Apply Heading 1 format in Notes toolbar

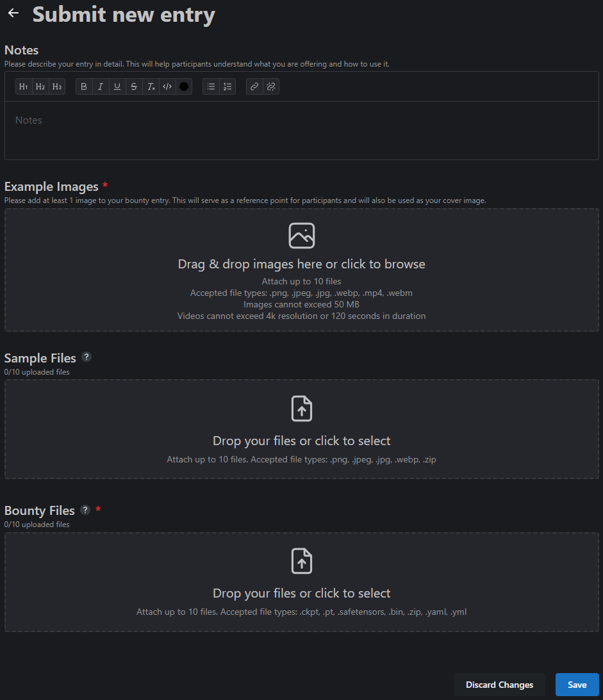click(x=24, y=86)
